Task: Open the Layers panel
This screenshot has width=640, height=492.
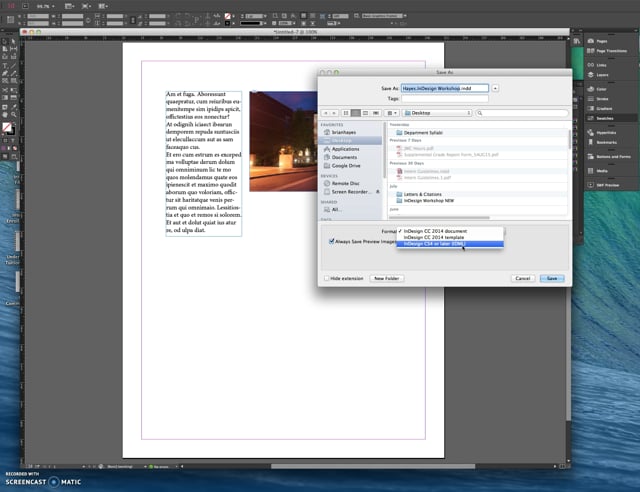Action: [x=602, y=73]
